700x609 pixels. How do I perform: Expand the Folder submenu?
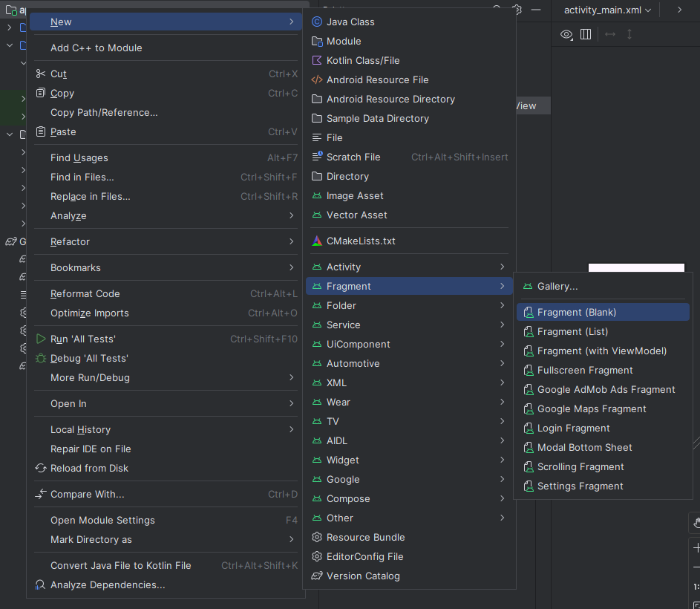(408, 306)
